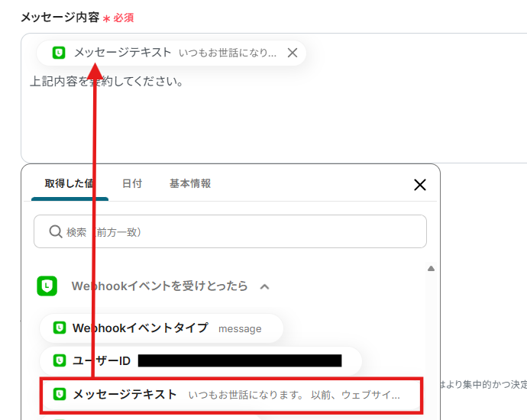527x420 pixels.
Task: Collapse the Webhookイベントを受けとったら section chevron
Action: [x=264, y=286]
